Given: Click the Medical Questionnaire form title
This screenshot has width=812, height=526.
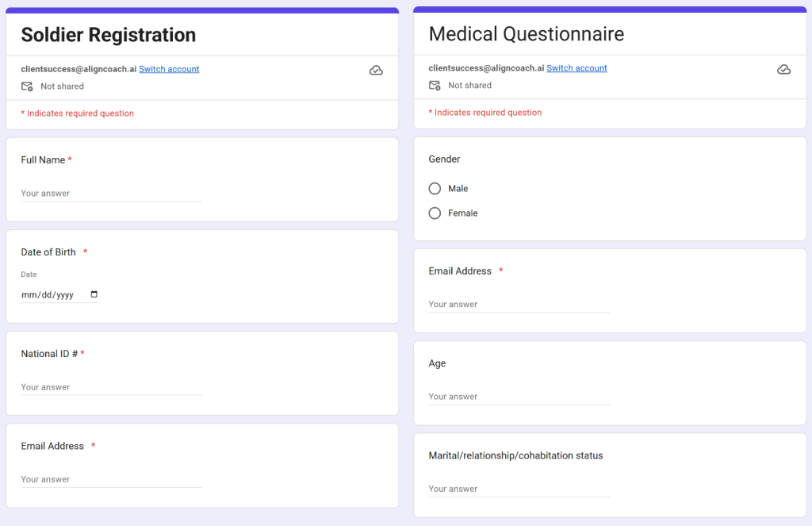Looking at the screenshot, I should (527, 34).
